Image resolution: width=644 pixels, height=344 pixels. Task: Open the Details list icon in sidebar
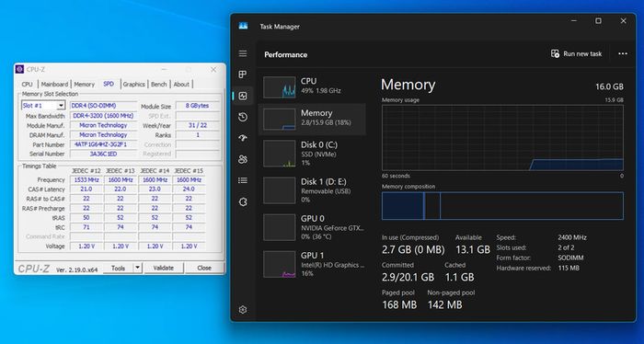243,180
